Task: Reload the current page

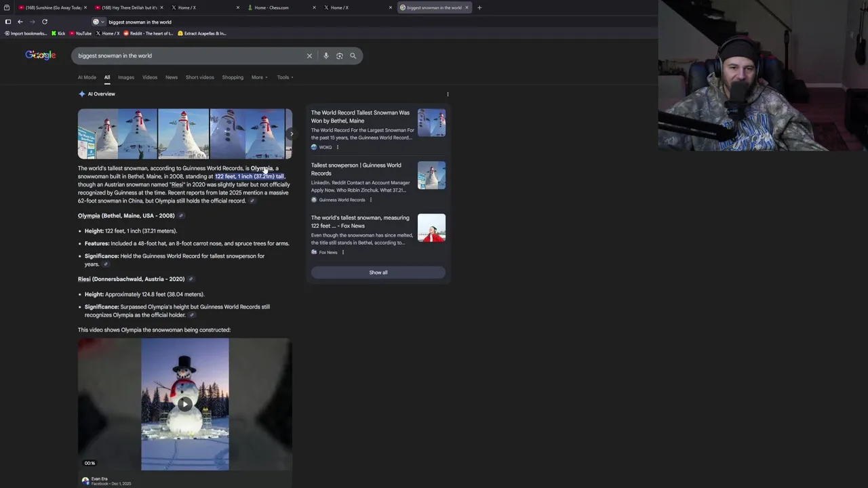Action: pyautogui.click(x=45, y=22)
